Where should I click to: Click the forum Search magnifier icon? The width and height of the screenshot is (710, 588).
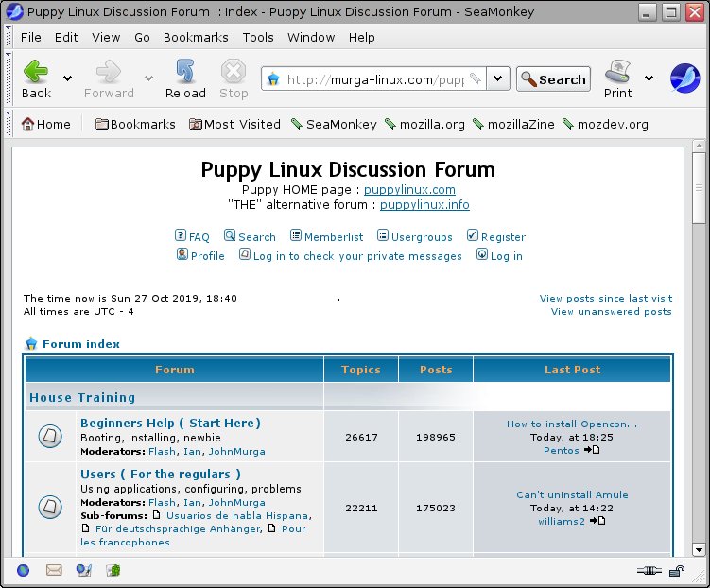point(230,235)
